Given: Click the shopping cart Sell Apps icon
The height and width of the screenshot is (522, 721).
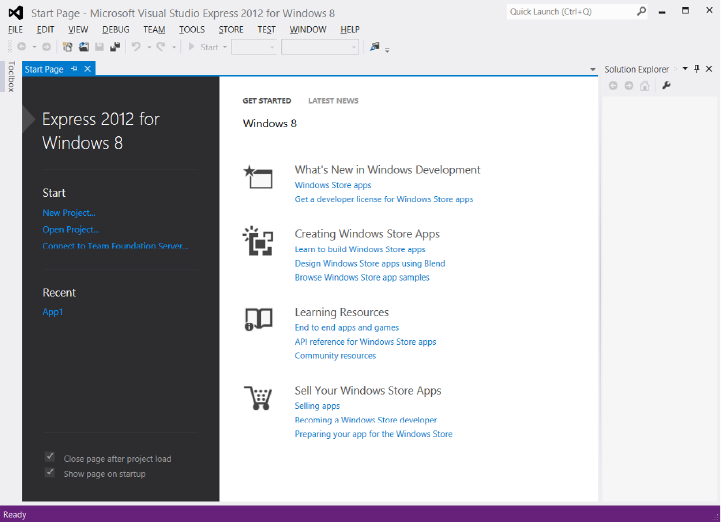Looking at the screenshot, I should click(x=258, y=398).
